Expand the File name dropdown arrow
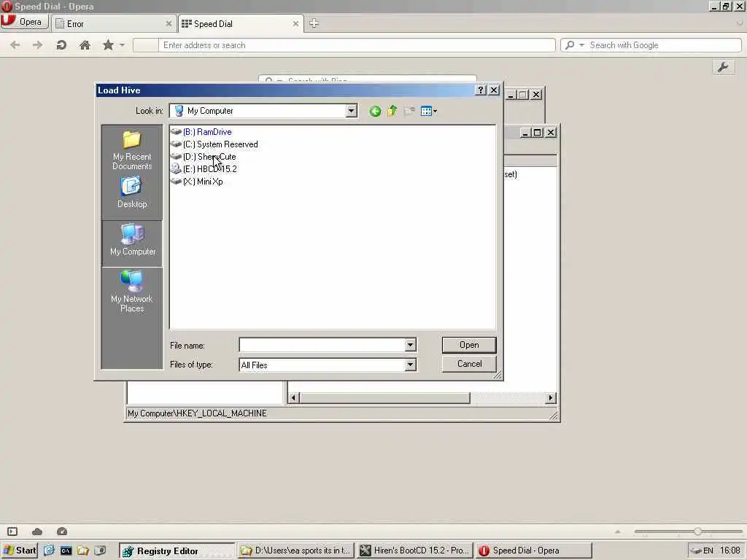747x560 pixels. click(x=410, y=345)
